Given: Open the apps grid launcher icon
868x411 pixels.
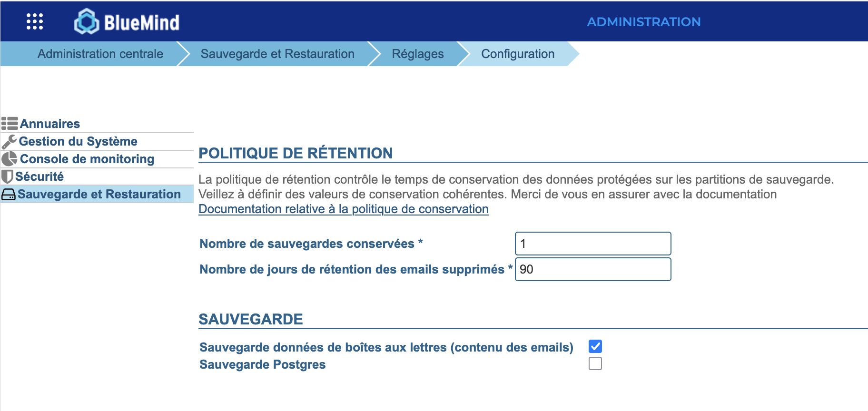Looking at the screenshot, I should pos(35,21).
